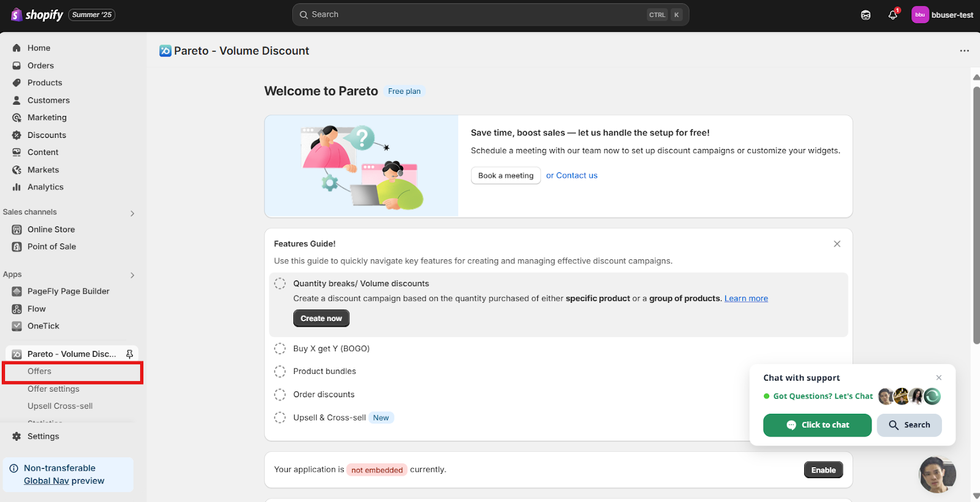This screenshot has height=502, width=980.
Task: Open the Analytics bar chart icon
Action: coord(17,187)
